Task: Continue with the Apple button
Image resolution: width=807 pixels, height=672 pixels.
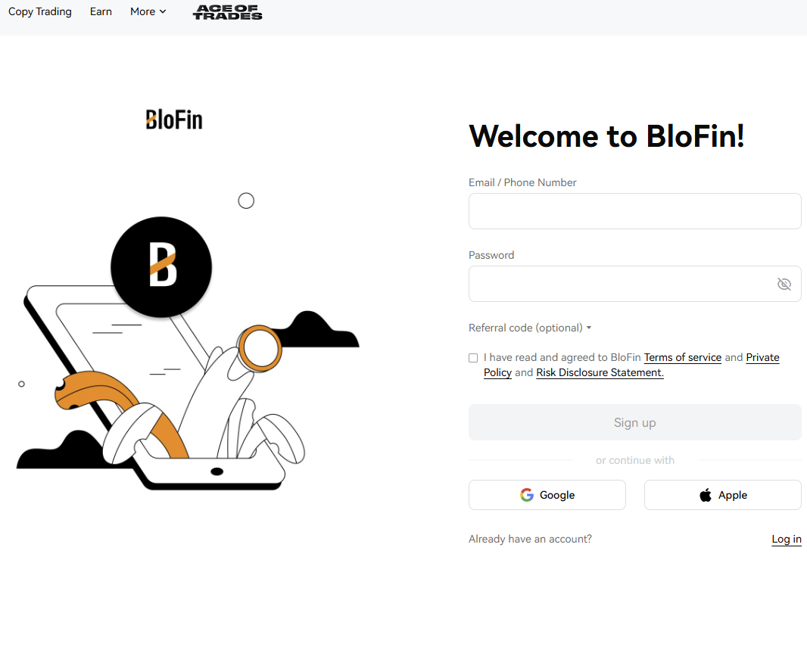Action: pyautogui.click(x=722, y=494)
